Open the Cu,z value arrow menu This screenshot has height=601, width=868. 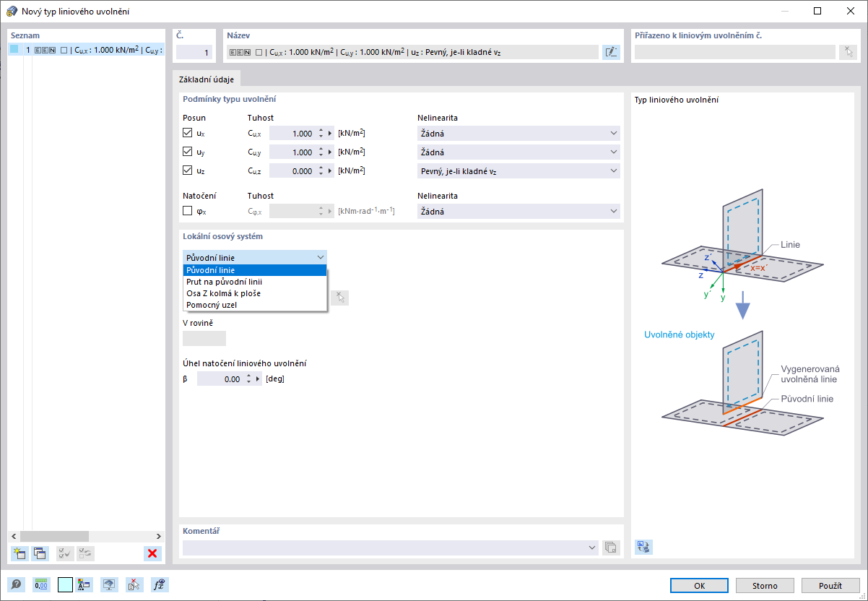click(x=331, y=171)
